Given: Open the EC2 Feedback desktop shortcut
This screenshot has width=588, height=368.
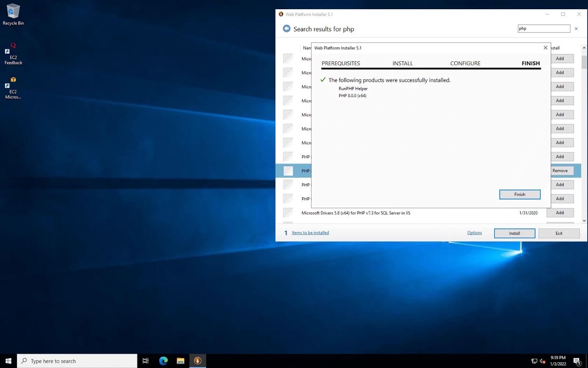Looking at the screenshot, I should [x=13, y=54].
